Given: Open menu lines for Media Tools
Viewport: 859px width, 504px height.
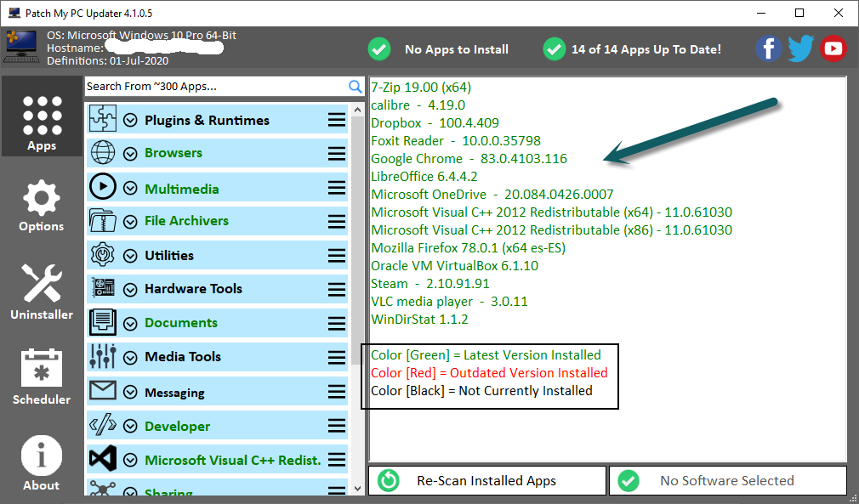Looking at the screenshot, I should tap(337, 357).
